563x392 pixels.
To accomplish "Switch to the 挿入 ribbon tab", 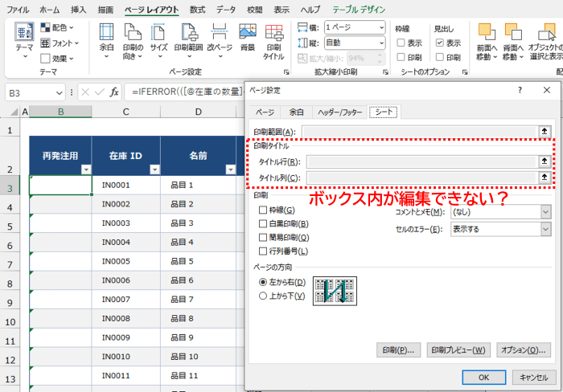I will 78,10.
